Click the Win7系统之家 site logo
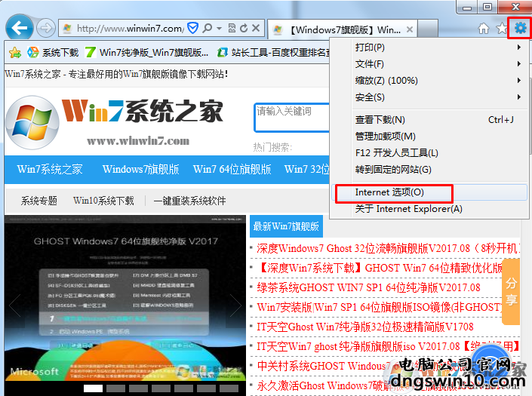532x396 pixels. point(115,122)
